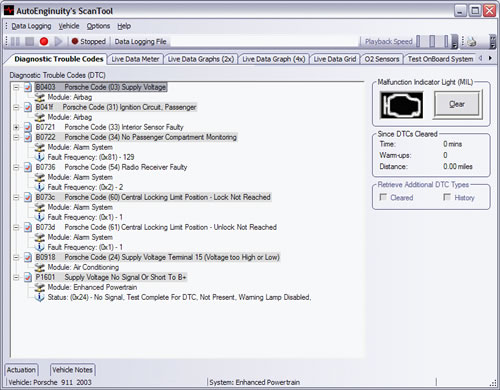Click the Stopped status indicator
The width and height of the screenshot is (500, 390).
click(x=88, y=42)
